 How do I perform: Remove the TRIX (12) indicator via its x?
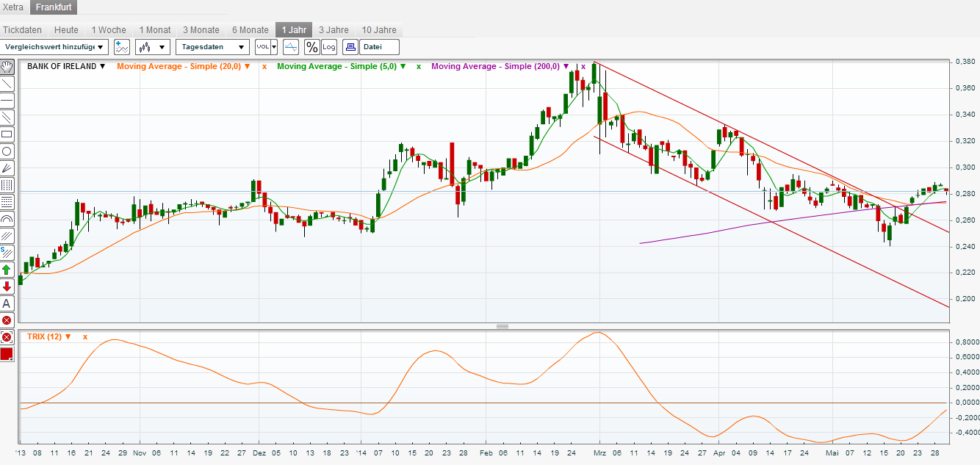[x=85, y=337]
